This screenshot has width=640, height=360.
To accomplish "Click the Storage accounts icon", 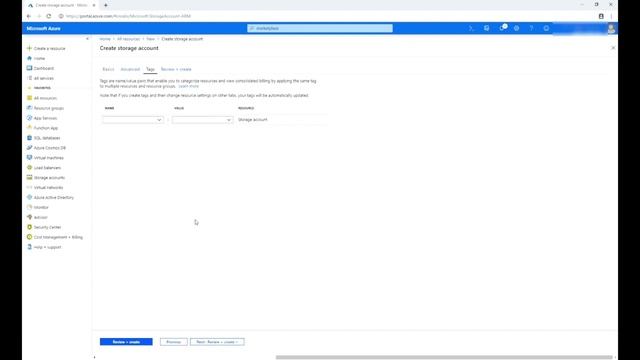I will 29,177.
